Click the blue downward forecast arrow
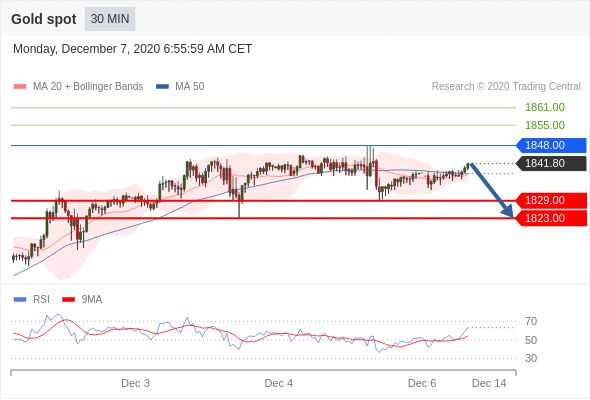The width and height of the screenshot is (590, 400). coord(491,190)
